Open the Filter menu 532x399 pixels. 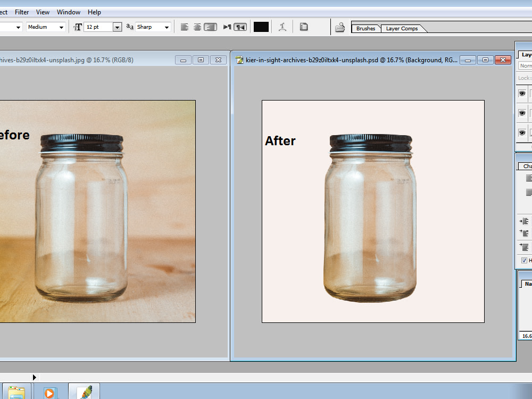click(x=22, y=12)
